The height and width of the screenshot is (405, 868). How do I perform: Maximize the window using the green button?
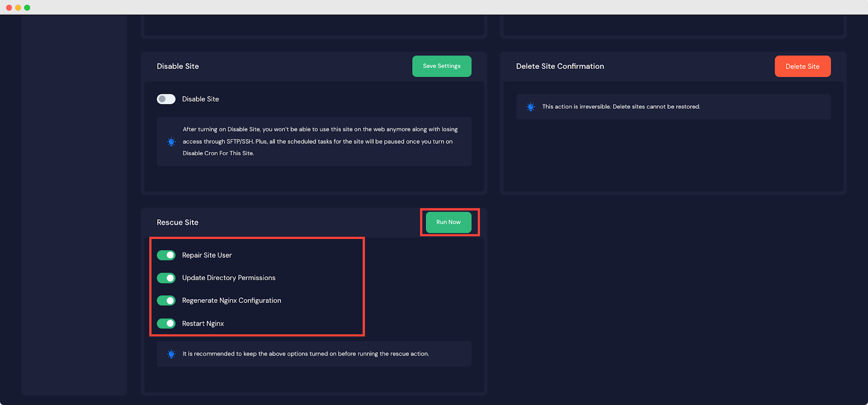[27, 8]
